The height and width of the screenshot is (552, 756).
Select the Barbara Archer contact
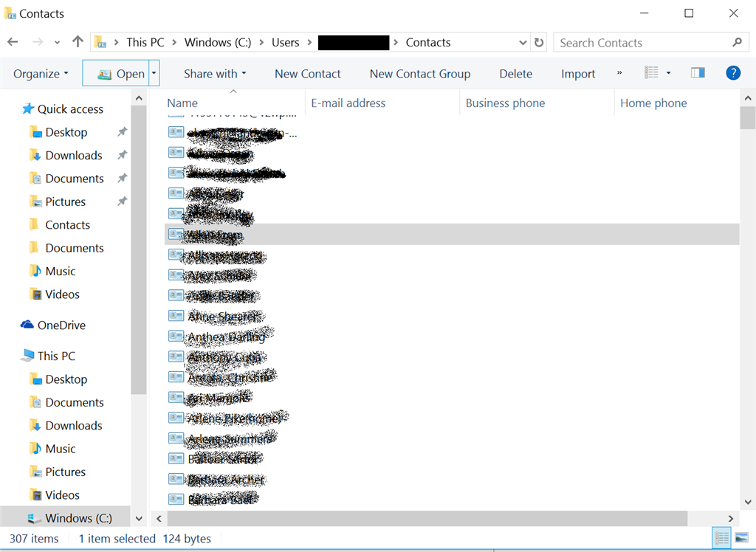coord(226,479)
